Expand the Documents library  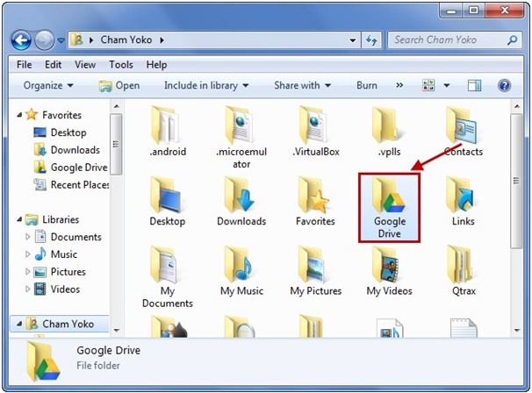tap(28, 237)
